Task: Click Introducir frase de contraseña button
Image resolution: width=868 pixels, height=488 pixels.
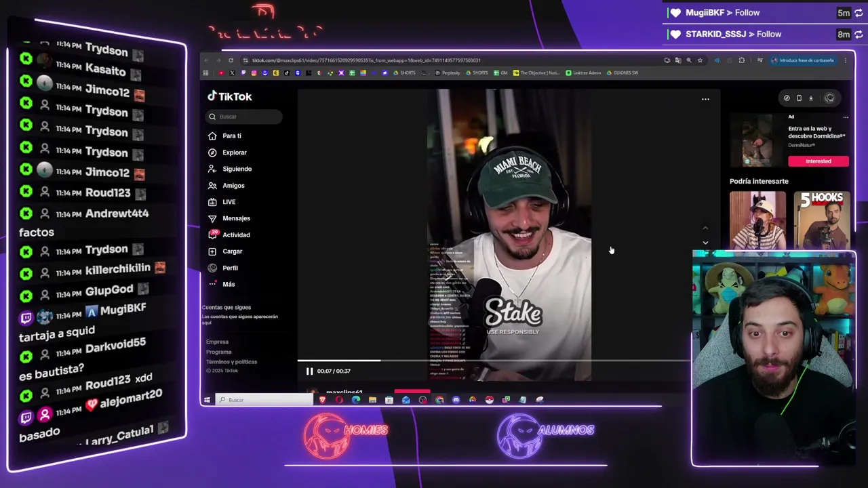Action: click(803, 60)
